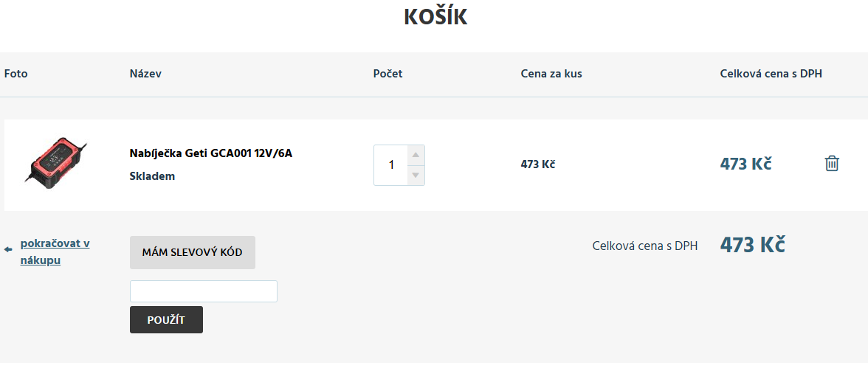Apply the code with the 'POUŽÍT' button
The height and width of the screenshot is (368, 868).
click(166, 320)
